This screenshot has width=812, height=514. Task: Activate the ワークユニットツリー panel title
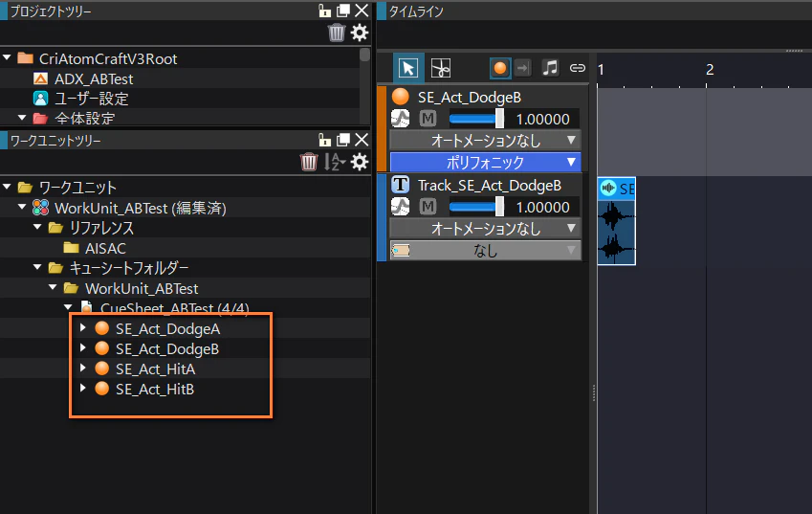[55, 141]
